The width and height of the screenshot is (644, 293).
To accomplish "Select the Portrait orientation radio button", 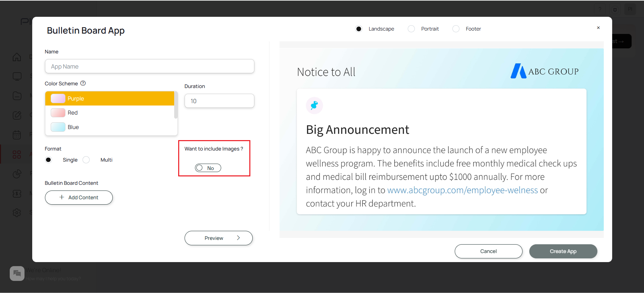I will click(411, 29).
